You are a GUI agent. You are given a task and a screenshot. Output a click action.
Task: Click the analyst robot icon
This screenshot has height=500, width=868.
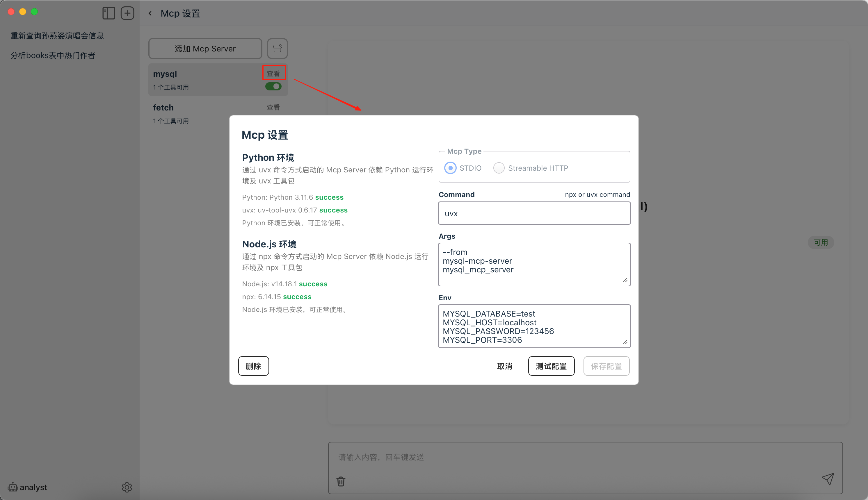pyautogui.click(x=13, y=487)
